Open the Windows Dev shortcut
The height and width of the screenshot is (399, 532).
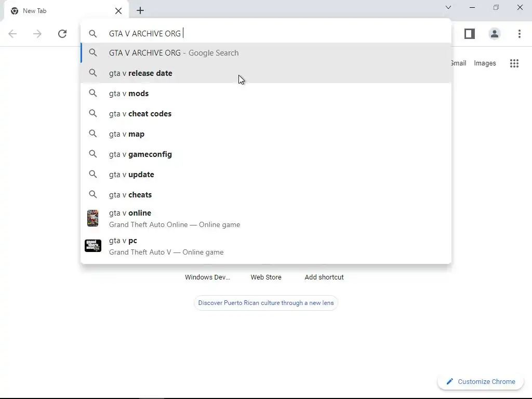[x=207, y=277]
